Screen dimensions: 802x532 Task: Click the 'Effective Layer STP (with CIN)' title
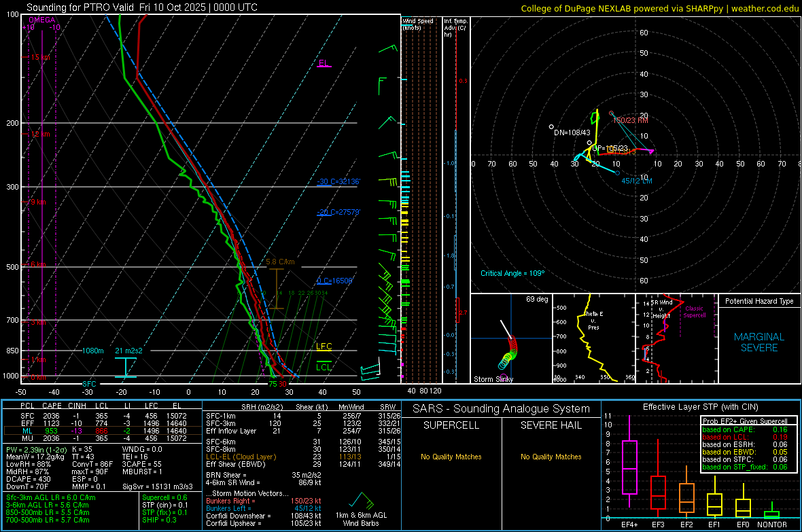[x=700, y=407]
